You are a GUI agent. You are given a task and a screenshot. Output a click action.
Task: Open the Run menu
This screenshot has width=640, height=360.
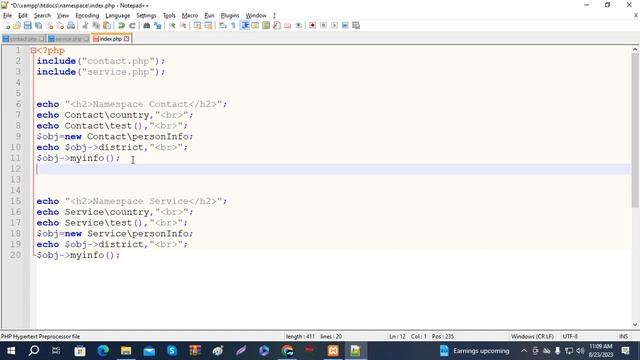[x=209, y=16]
